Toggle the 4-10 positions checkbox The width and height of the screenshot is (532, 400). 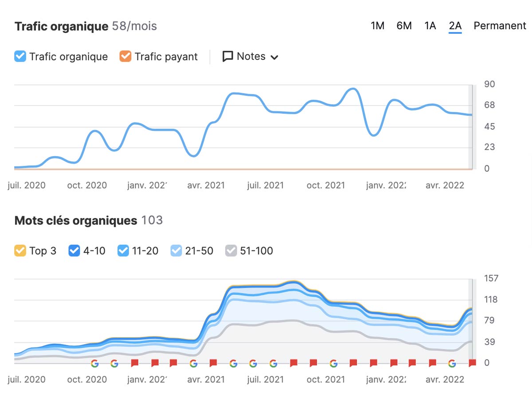coord(74,251)
